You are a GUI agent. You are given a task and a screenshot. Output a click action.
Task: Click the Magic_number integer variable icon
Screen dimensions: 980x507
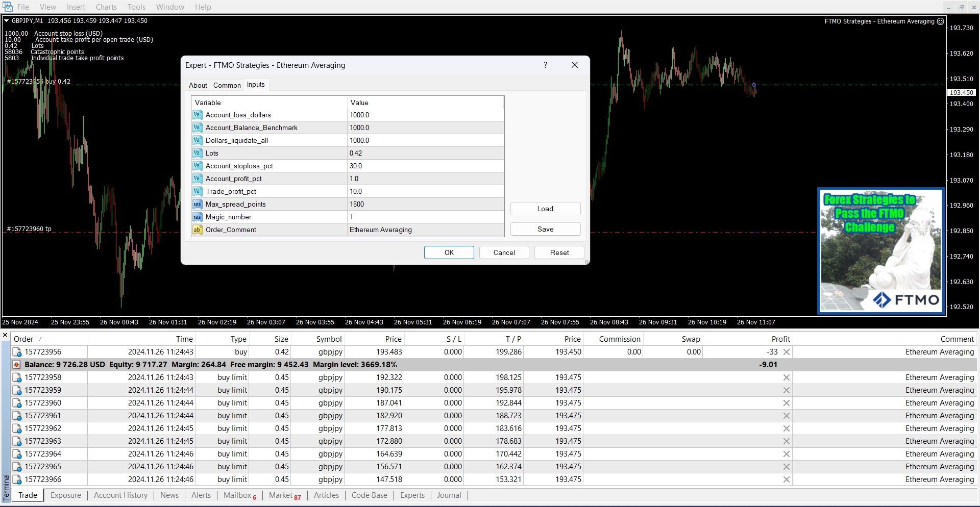click(x=197, y=217)
